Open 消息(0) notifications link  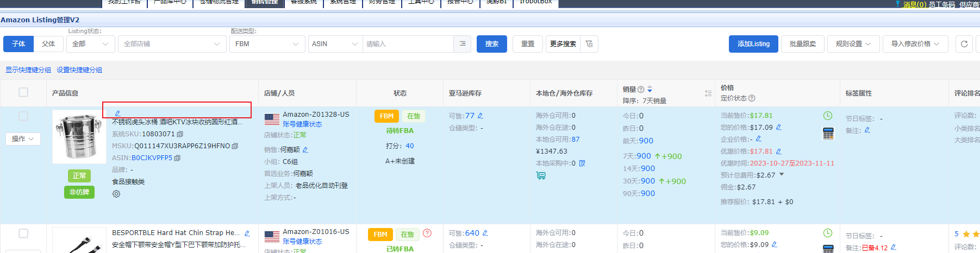pyautogui.click(x=914, y=4)
